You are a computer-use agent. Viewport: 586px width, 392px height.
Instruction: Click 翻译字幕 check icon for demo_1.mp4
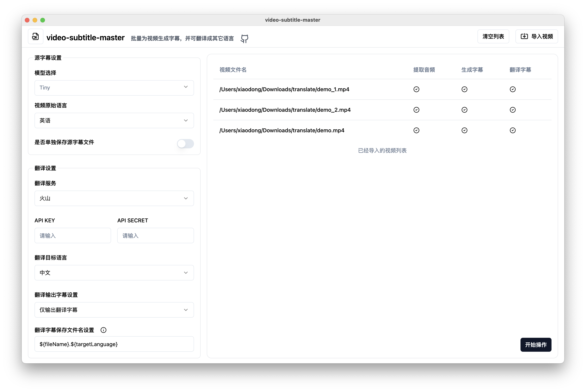pos(513,89)
